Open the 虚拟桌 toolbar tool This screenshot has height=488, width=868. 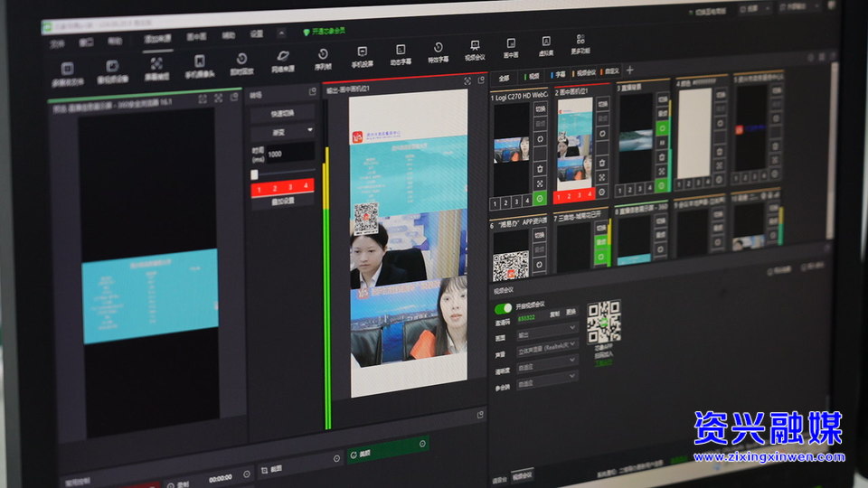tap(546, 46)
